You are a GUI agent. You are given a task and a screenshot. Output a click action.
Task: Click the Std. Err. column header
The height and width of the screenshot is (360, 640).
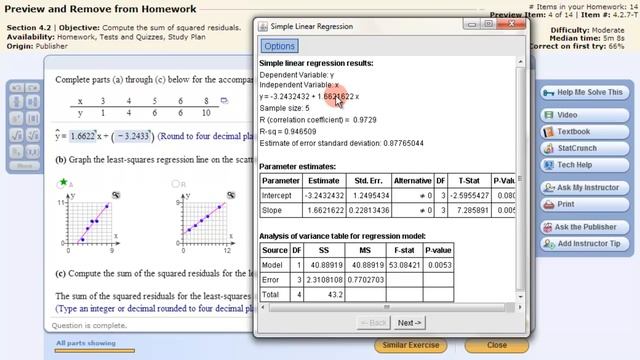tap(368, 181)
